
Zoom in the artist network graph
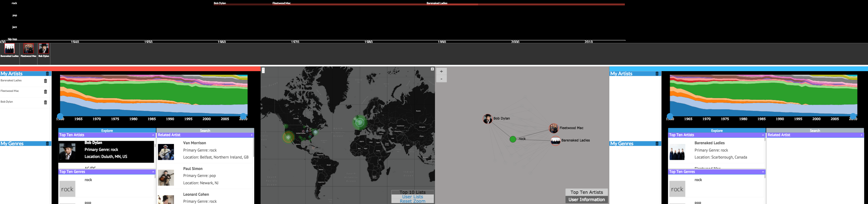pyautogui.click(x=441, y=71)
